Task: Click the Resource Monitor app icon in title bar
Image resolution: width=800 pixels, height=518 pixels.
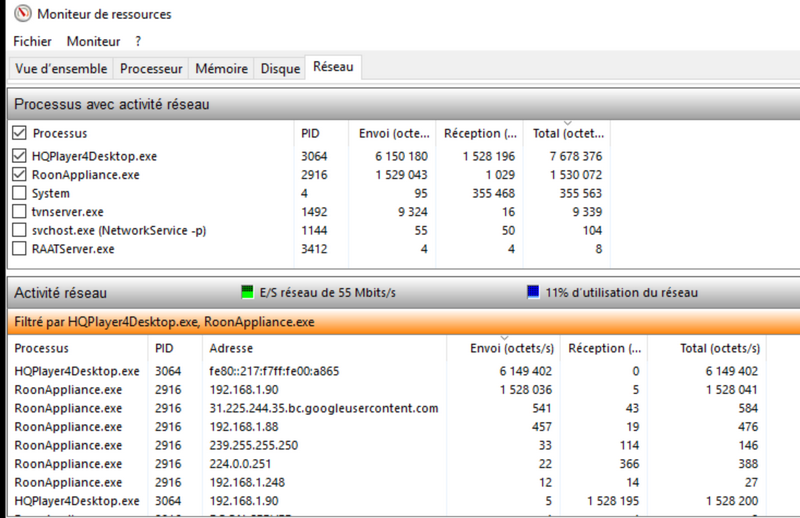Action: [x=22, y=14]
